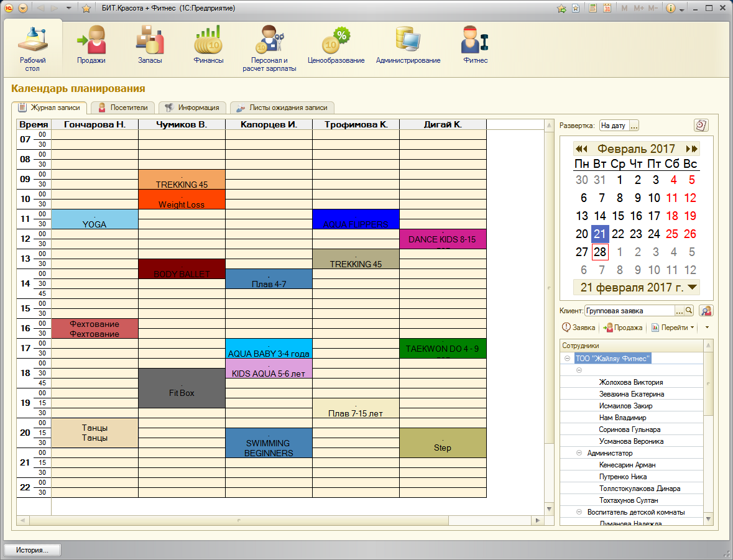Open the Администрирование section
The image size is (733, 560).
coord(408,45)
